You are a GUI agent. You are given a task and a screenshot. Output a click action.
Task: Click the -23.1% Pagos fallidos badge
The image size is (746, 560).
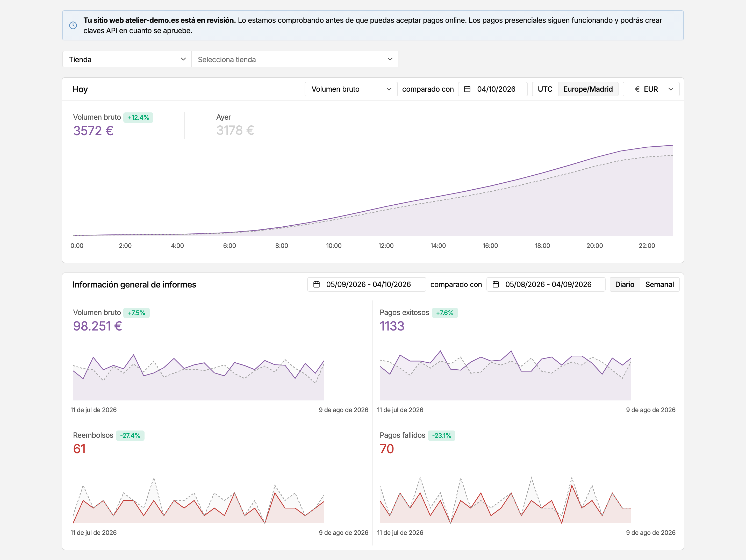(441, 435)
